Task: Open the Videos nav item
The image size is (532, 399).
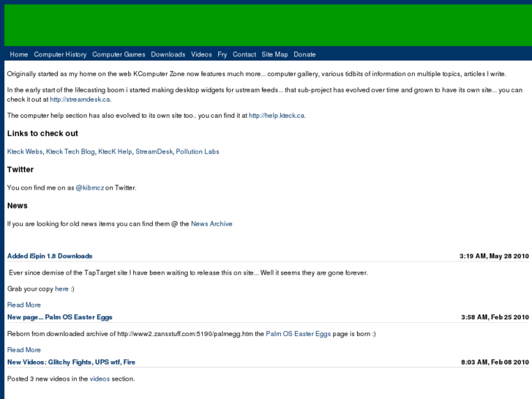Action: (201, 54)
